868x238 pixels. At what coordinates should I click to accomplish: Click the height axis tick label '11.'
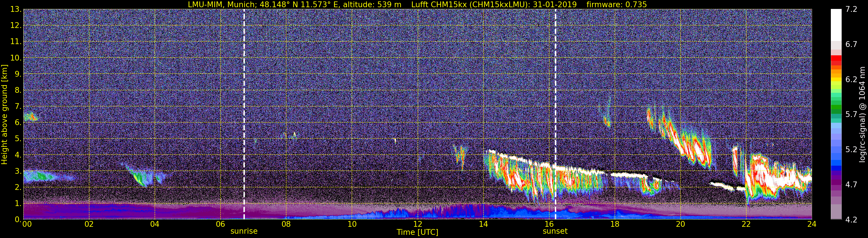(16, 42)
